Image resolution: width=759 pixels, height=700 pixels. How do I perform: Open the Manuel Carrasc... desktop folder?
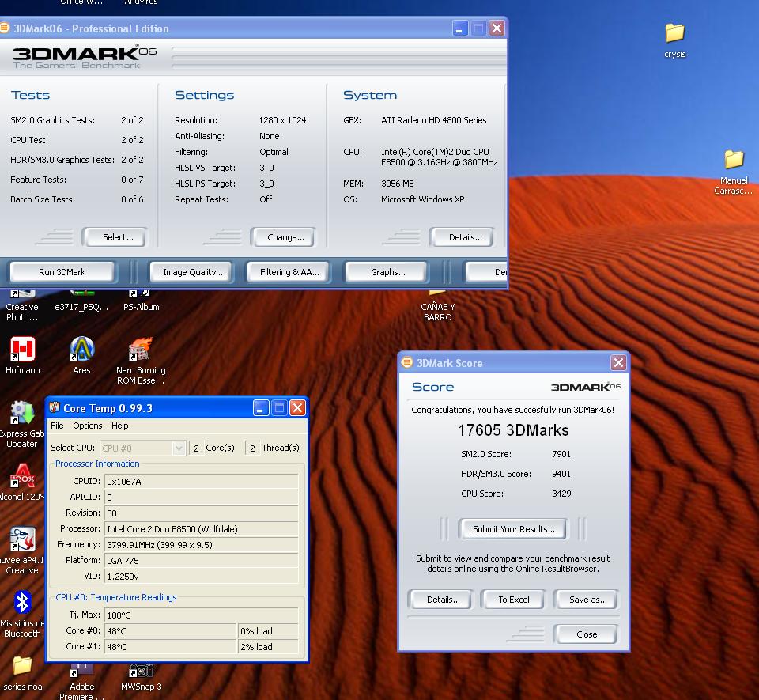point(734,161)
